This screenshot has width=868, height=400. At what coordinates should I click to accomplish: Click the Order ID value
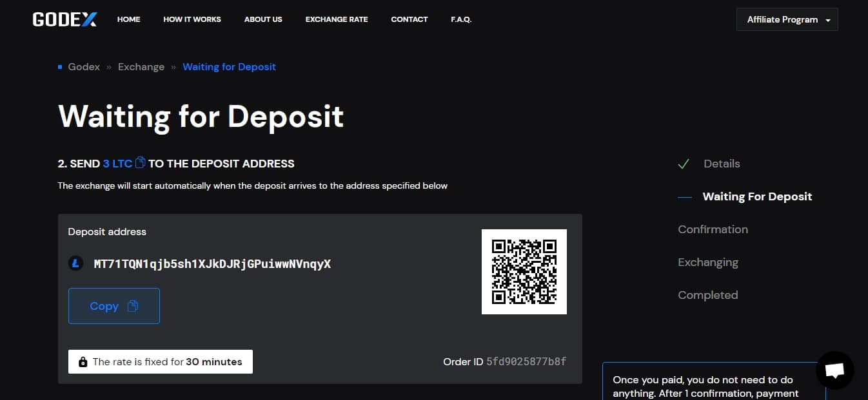[x=526, y=361]
